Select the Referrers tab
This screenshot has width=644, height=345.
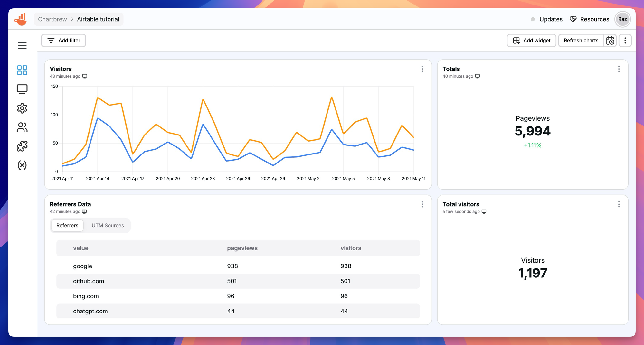coord(67,226)
